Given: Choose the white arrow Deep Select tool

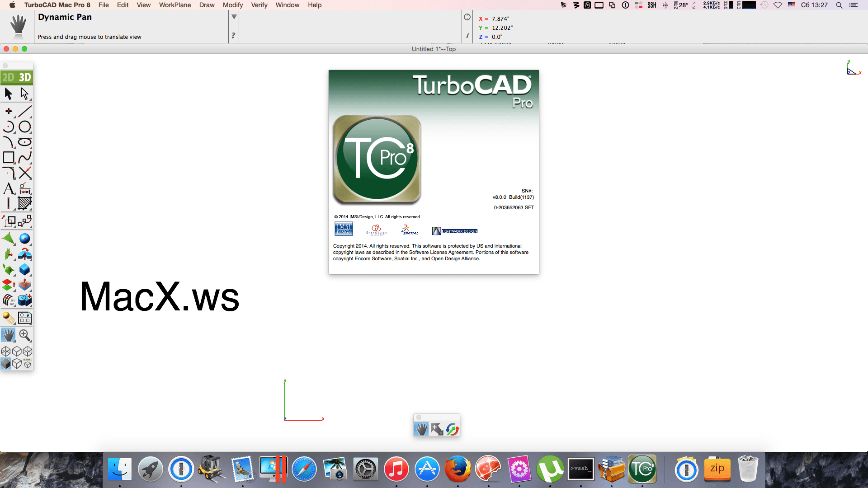Looking at the screenshot, I should click(24, 94).
